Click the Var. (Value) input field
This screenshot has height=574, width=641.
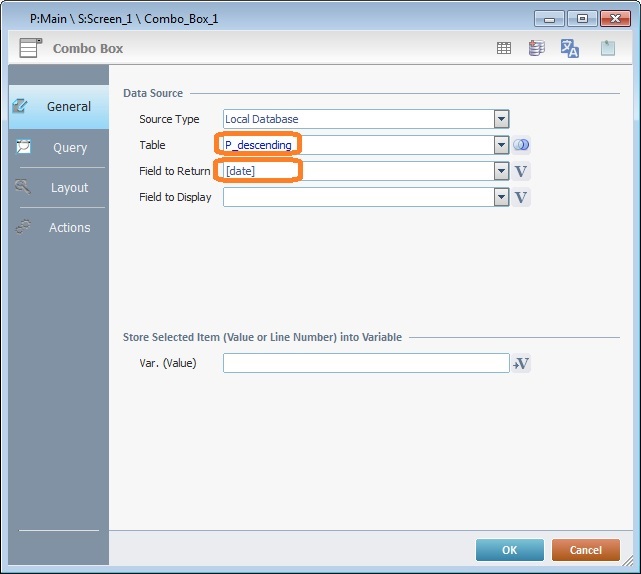click(x=366, y=363)
